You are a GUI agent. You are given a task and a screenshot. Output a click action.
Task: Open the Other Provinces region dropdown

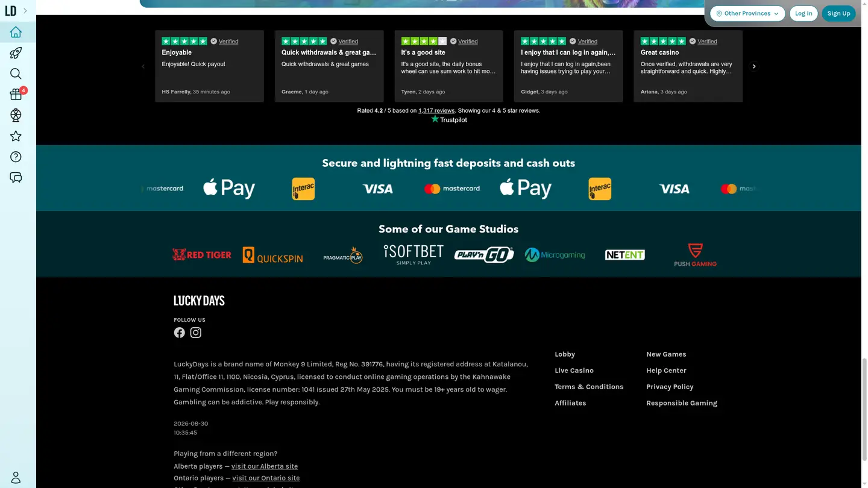pyautogui.click(x=747, y=13)
